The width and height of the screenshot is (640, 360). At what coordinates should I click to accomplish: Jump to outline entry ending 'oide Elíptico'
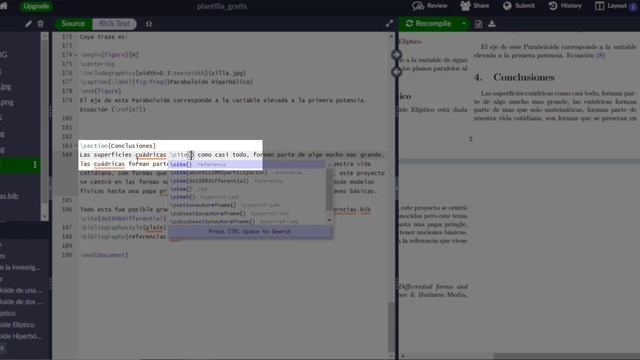(18, 325)
